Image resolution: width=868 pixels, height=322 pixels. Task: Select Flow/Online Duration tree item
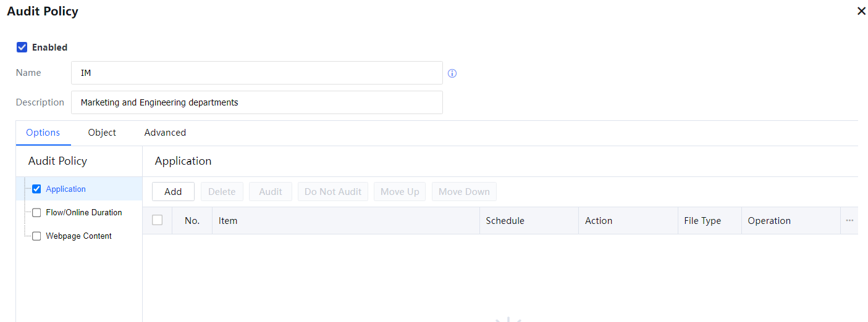84,213
